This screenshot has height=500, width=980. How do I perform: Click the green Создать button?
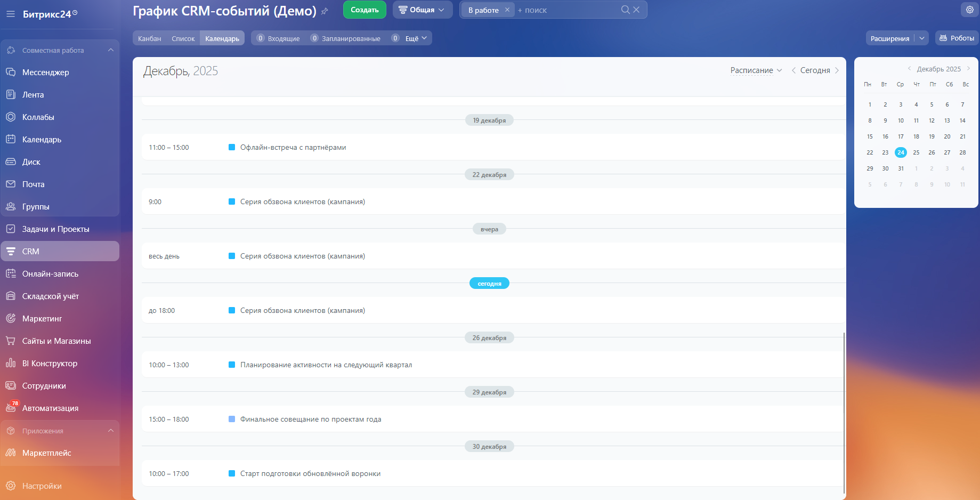pyautogui.click(x=365, y=10)
